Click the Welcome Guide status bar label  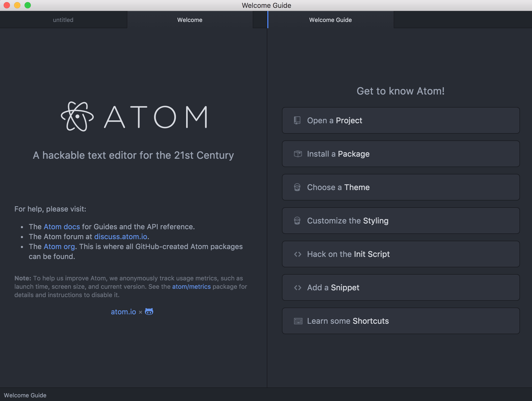click(25, 395)
